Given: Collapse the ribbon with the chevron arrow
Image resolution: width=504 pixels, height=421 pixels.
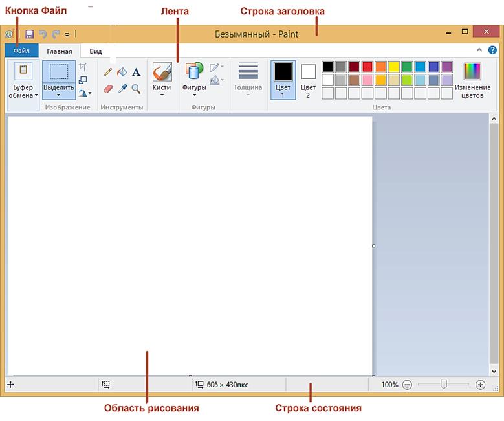Looking at the screenshot, I should pos(479,50).
